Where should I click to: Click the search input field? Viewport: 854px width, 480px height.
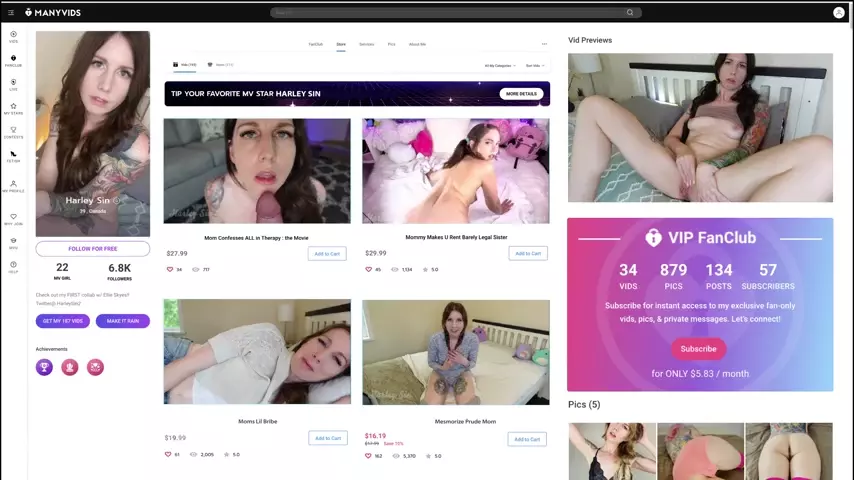(x=450, y=12)
